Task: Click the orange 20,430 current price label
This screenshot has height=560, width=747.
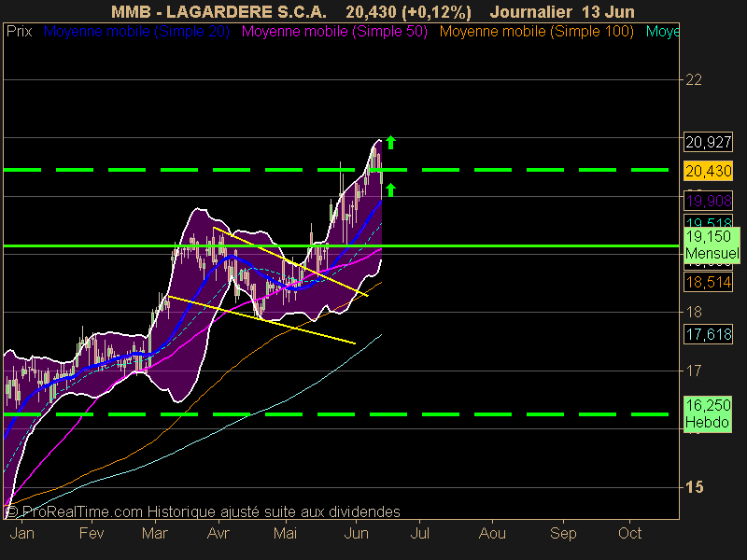Action: coord(708,171)
